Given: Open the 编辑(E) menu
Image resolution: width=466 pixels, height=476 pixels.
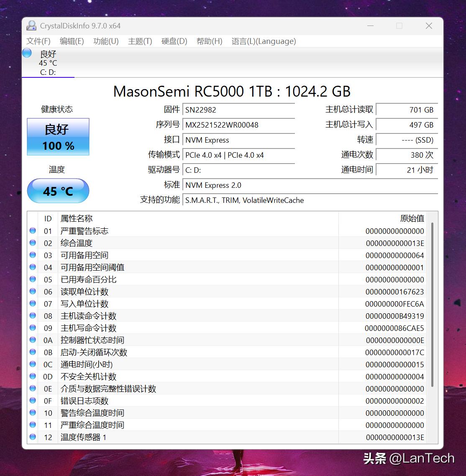Looking at the screenshot, I should [x=72, y=41].
